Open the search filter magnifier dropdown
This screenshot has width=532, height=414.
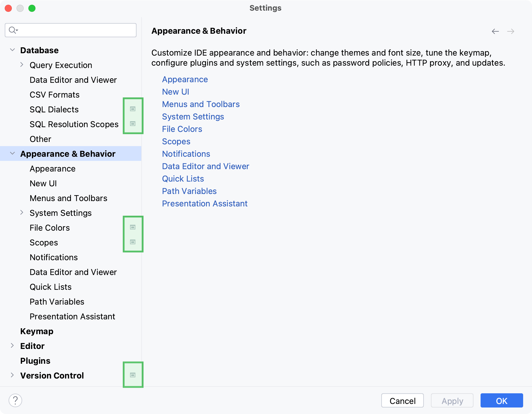coord(13,30)
